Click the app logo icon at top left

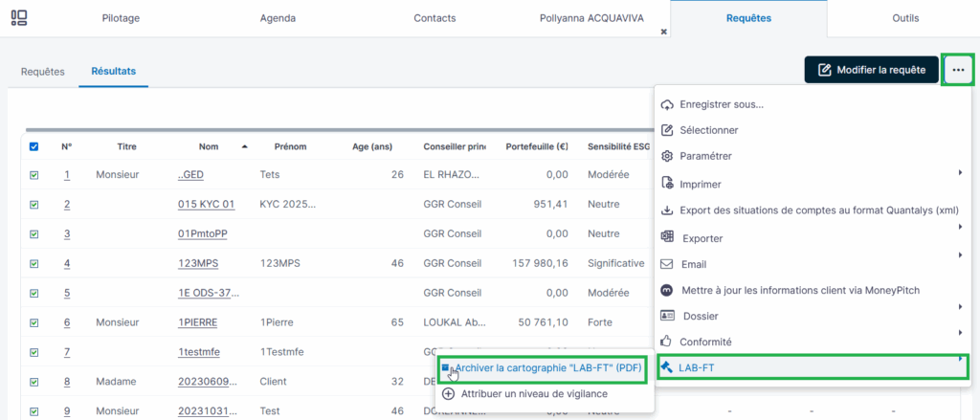tap(19, 18)
